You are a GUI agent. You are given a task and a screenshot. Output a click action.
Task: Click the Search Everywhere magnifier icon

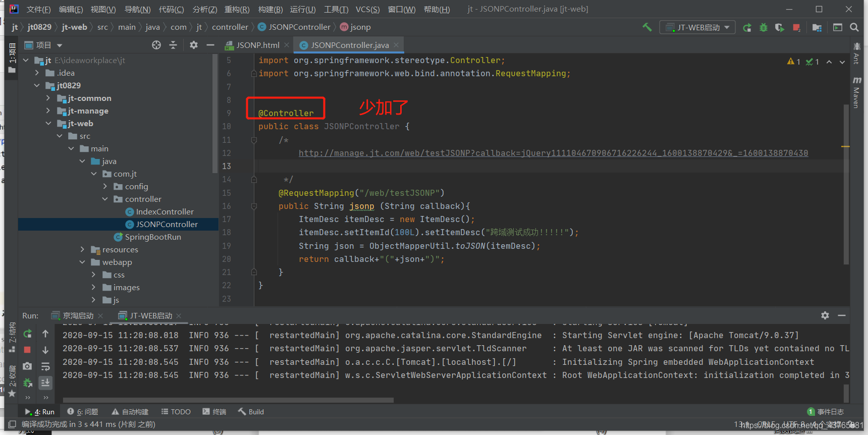pos(854,27)
